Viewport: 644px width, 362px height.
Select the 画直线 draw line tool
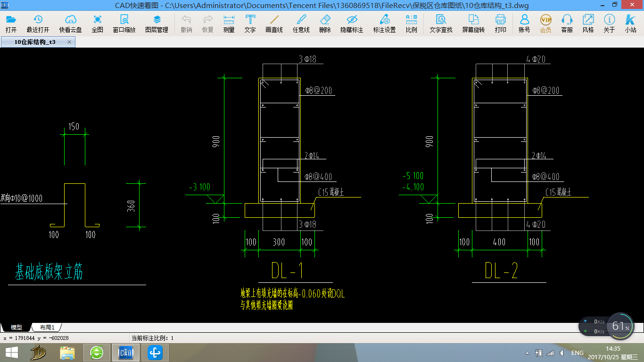pyautogui.click(x=274, y=24)
